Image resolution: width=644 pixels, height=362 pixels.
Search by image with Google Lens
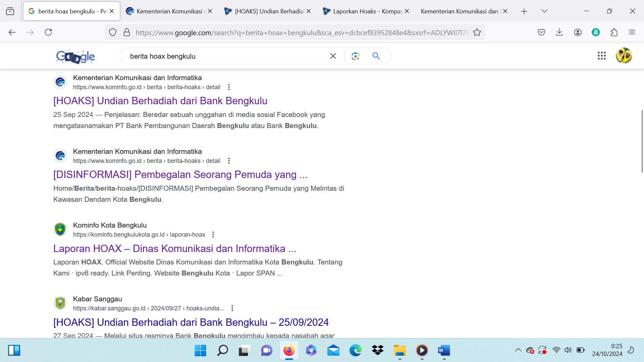click(356, 56)
